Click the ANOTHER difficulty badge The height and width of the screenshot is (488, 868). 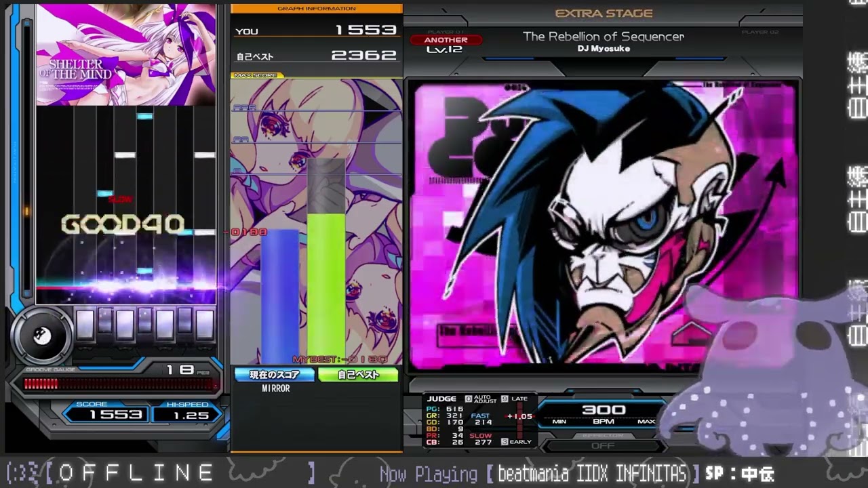(446, 40)
